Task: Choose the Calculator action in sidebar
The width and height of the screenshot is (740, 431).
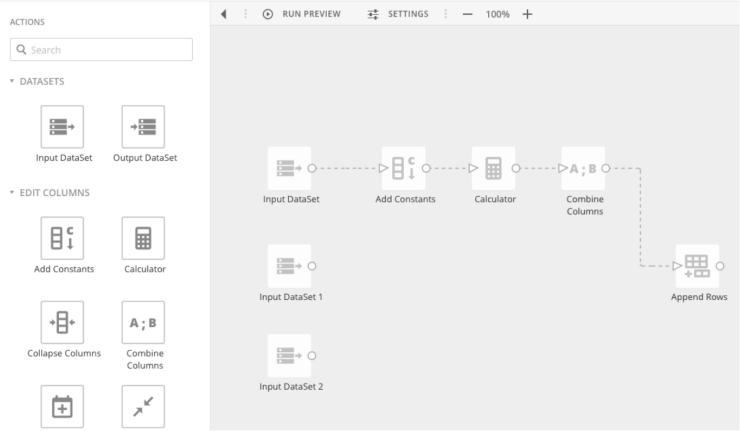Action: click(x=143, y=238)
